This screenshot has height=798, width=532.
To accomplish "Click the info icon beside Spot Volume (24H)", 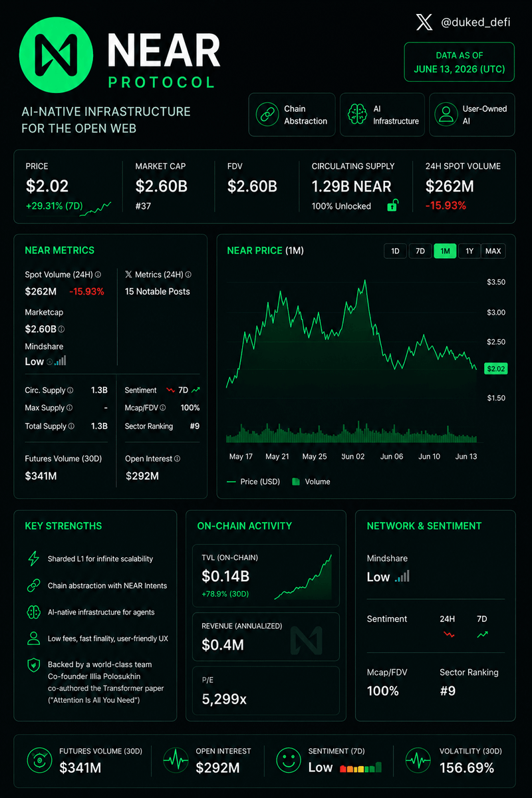I will click(x=98, y=274).
